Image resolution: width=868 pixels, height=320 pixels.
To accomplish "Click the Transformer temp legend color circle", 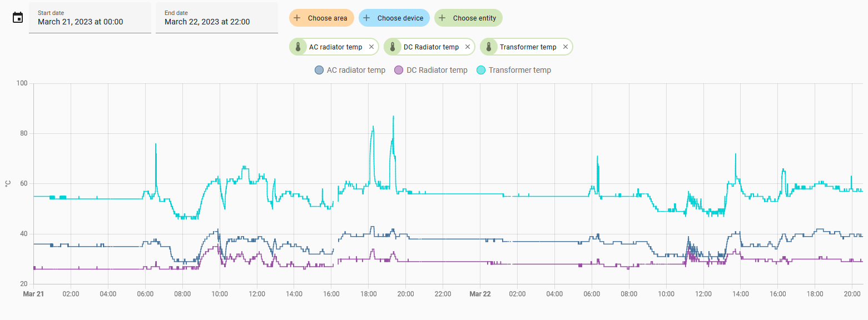I will point(482,70).
